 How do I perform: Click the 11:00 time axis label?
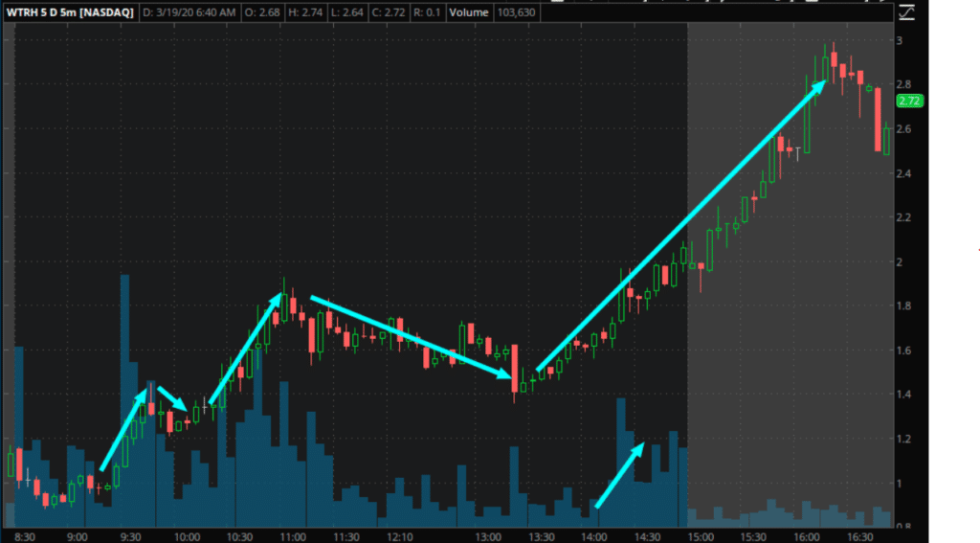coord(293,536)
